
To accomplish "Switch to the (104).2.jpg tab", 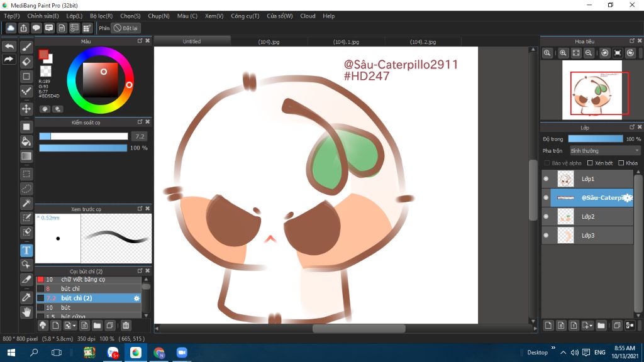I will tap(423, 41).
